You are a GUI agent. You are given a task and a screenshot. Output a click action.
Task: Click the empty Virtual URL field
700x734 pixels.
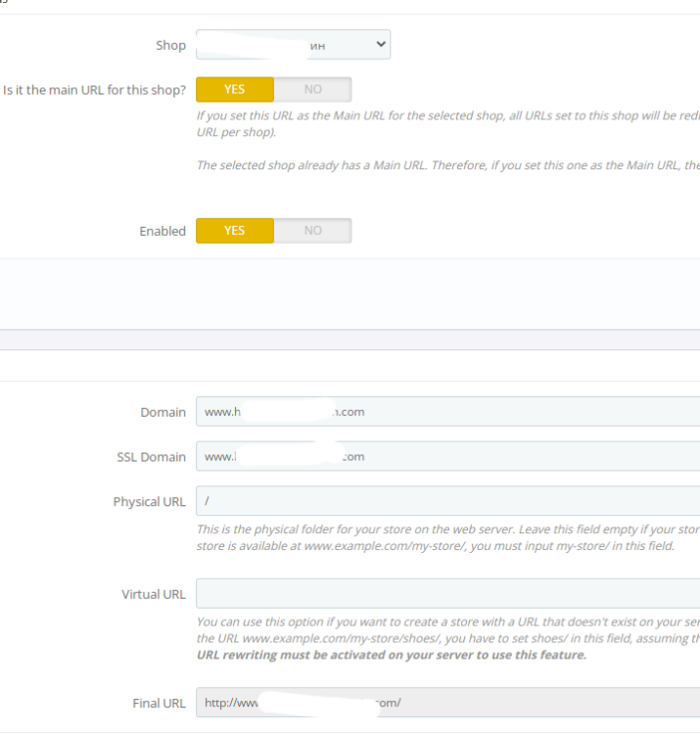[447, 594]
